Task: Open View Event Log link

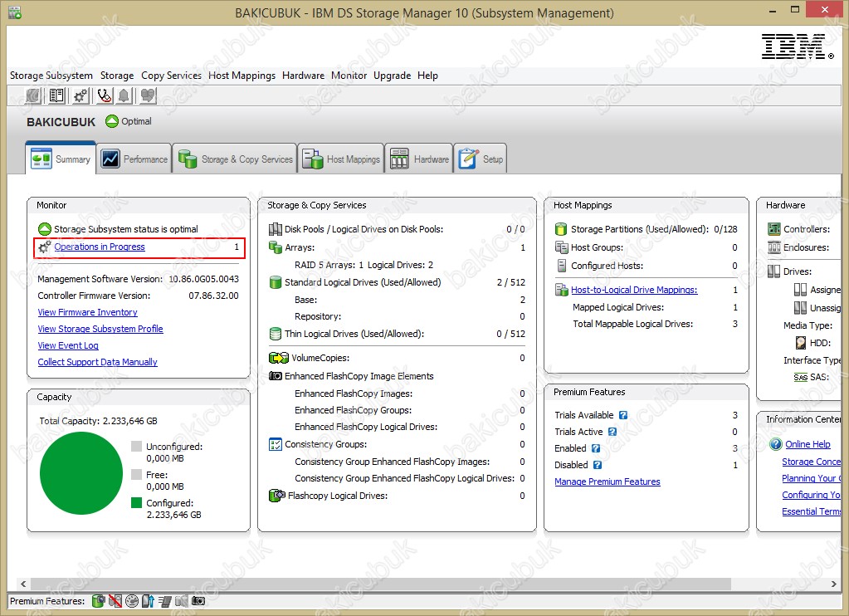Action: [x=68, y=345]
